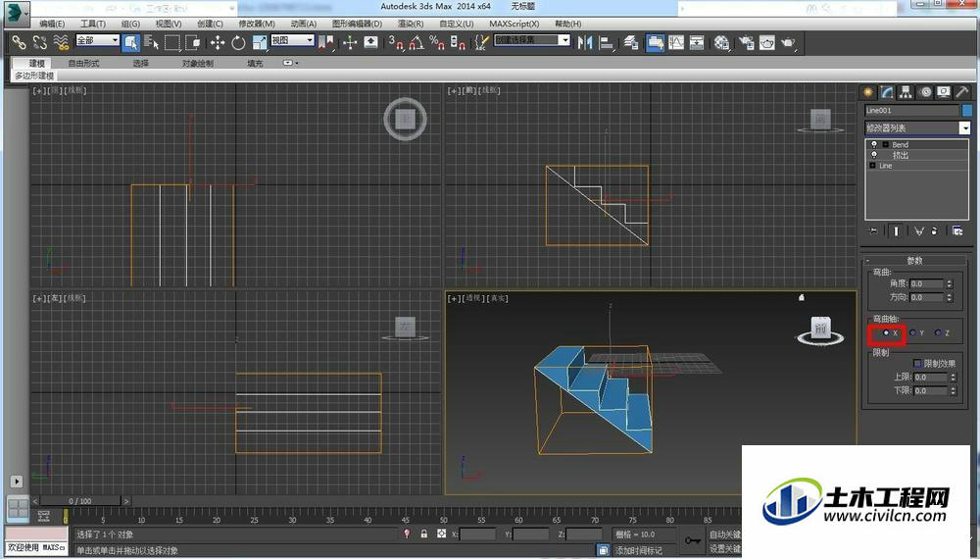The width and height of the screenshot is (980, 559).
Task: Open the Layer Manager icon
Action: (631, 42)
